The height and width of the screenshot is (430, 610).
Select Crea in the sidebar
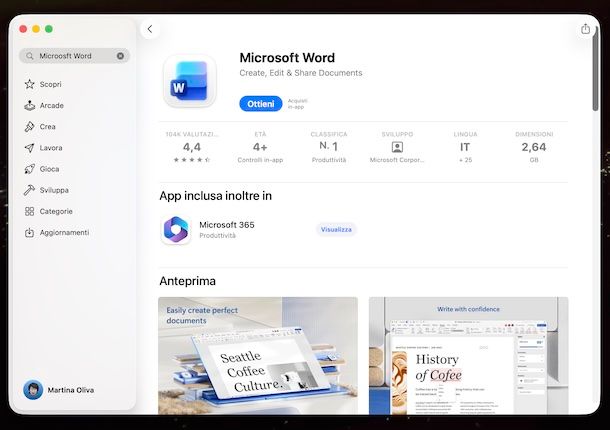[x=47, y=126]
